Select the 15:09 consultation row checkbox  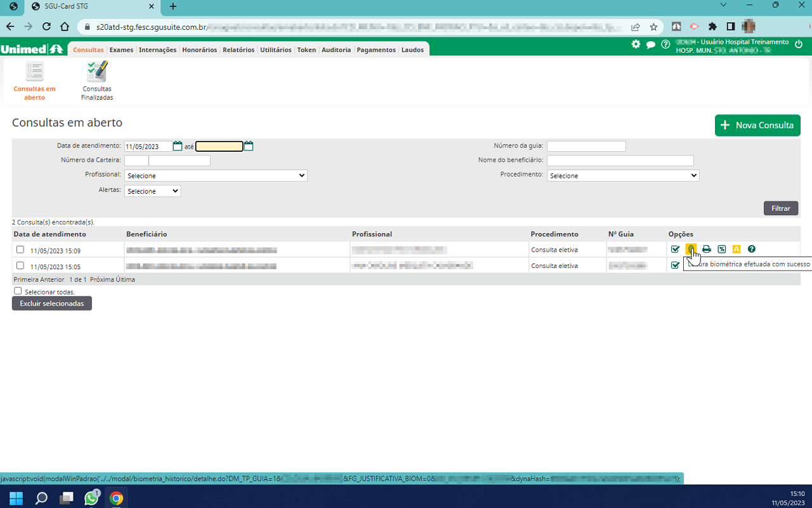[x=20, y=250]
